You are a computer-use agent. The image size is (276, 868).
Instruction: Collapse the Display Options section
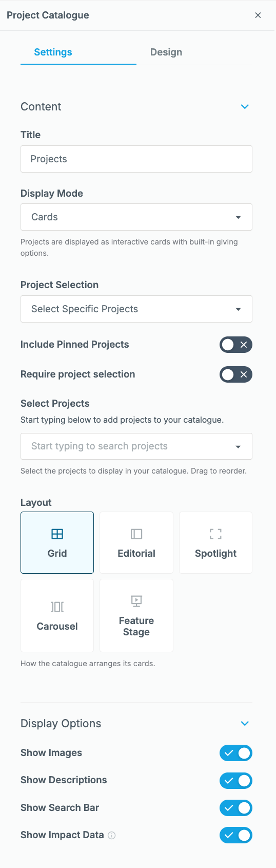(x=245, y=724)
